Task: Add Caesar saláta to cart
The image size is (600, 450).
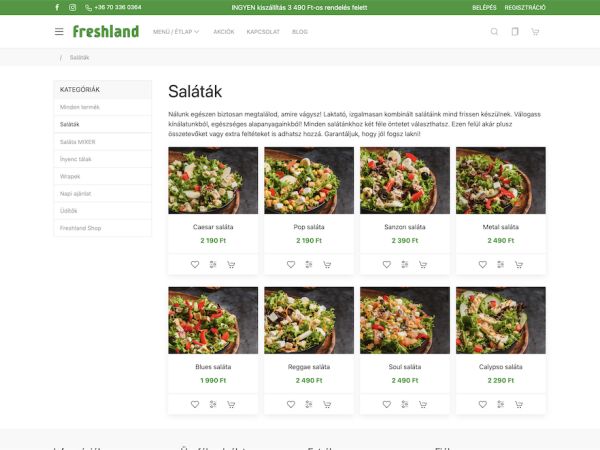Action: [231, 264]
